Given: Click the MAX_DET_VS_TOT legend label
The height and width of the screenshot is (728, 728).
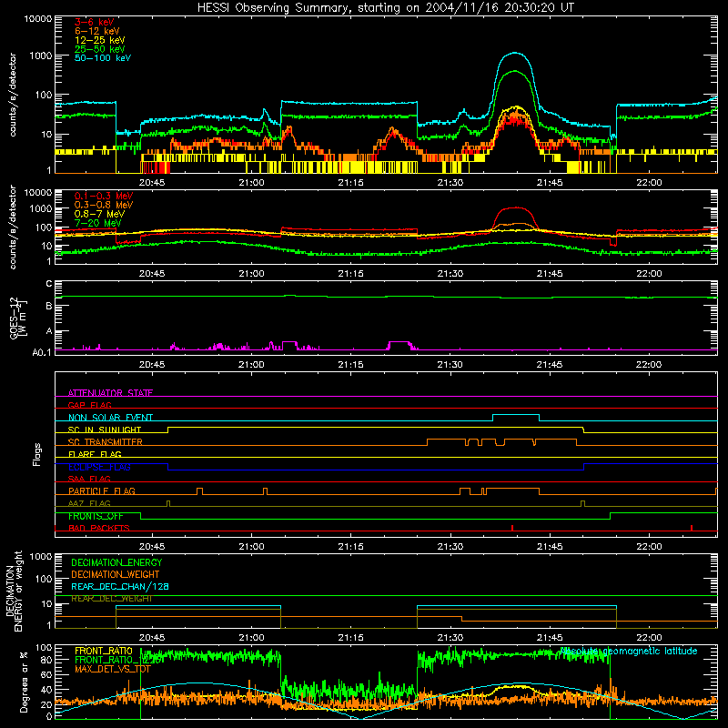Looking at the screenshot, I should click(113, 669).
